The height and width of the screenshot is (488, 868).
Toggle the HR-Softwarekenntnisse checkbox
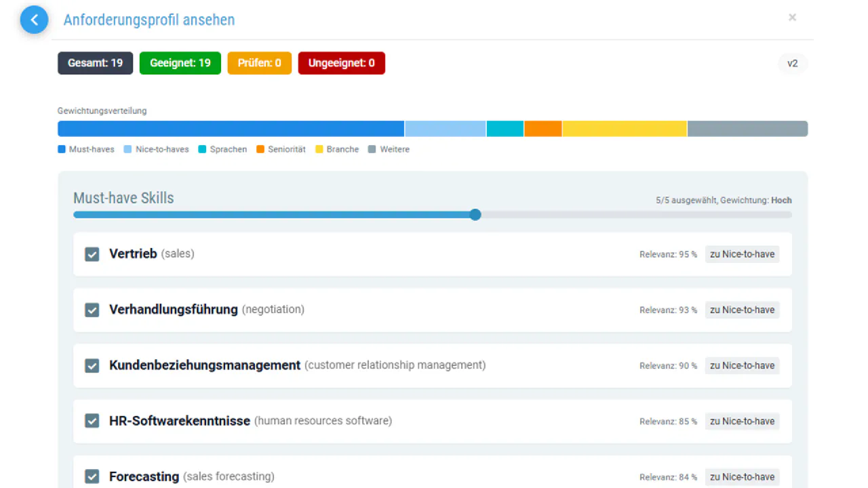92,421
